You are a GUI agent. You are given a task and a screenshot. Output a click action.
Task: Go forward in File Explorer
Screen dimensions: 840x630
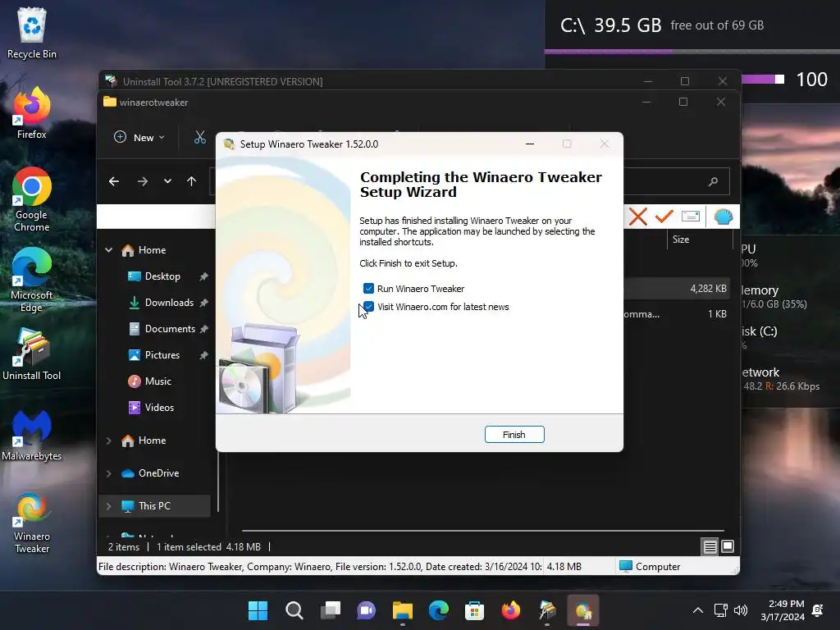pyautogui.click(x=143, y=181)
